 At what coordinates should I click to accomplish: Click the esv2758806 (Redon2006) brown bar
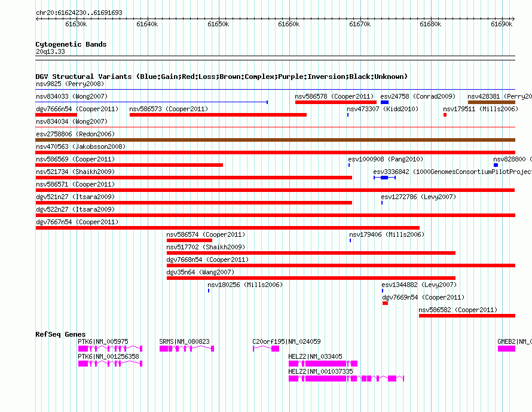(276, 140)
